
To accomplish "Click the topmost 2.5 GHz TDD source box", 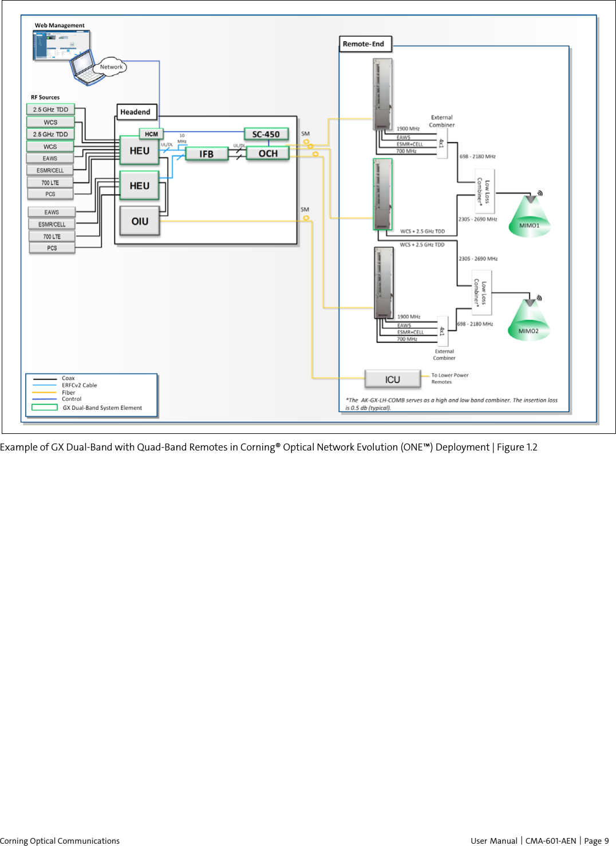I will pyautogui.click(x=50, y=109).
